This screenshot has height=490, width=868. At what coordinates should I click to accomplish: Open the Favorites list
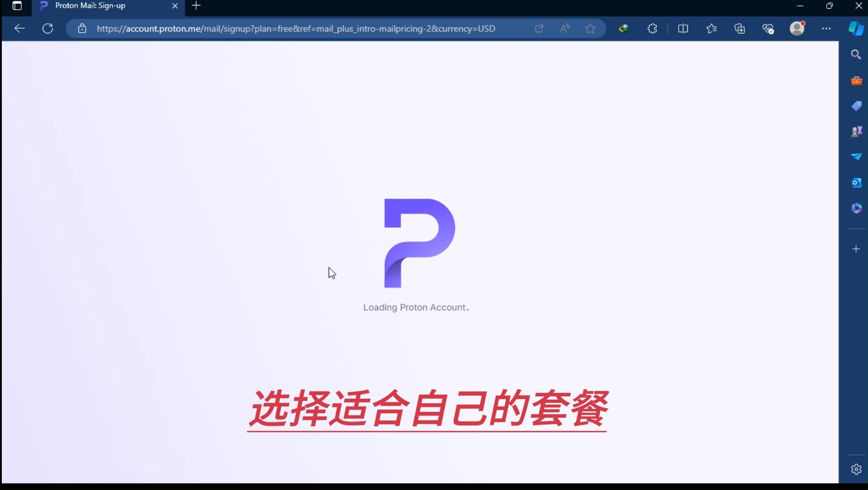click(x=711, y=29)
